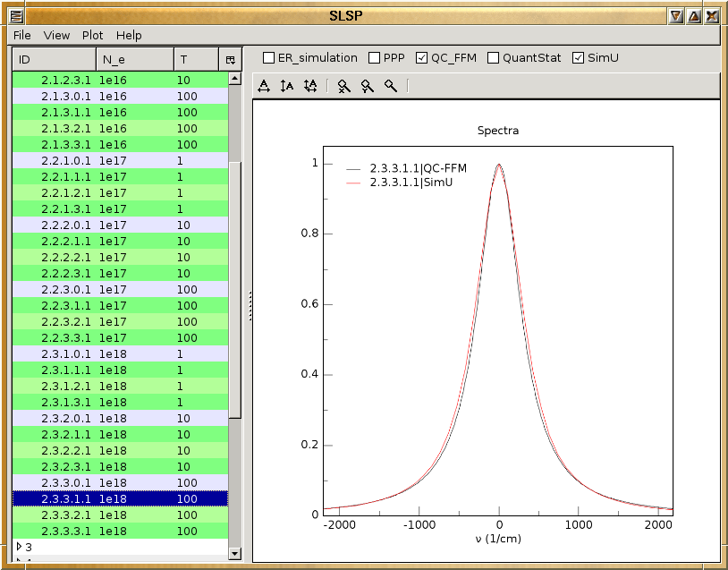Click the third magnifier icon in toolbar
Screen dimensions: 728x570
click(x=390, y=86)
